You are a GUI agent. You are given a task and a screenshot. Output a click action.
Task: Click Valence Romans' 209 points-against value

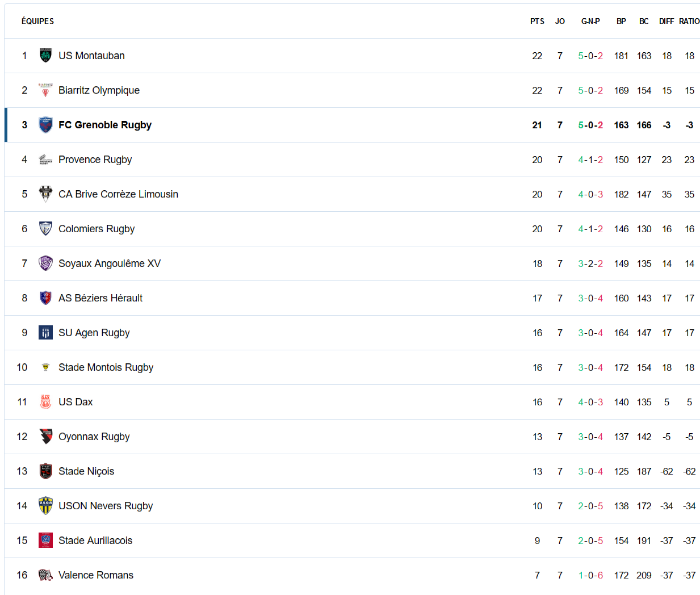tap(644, 575)
